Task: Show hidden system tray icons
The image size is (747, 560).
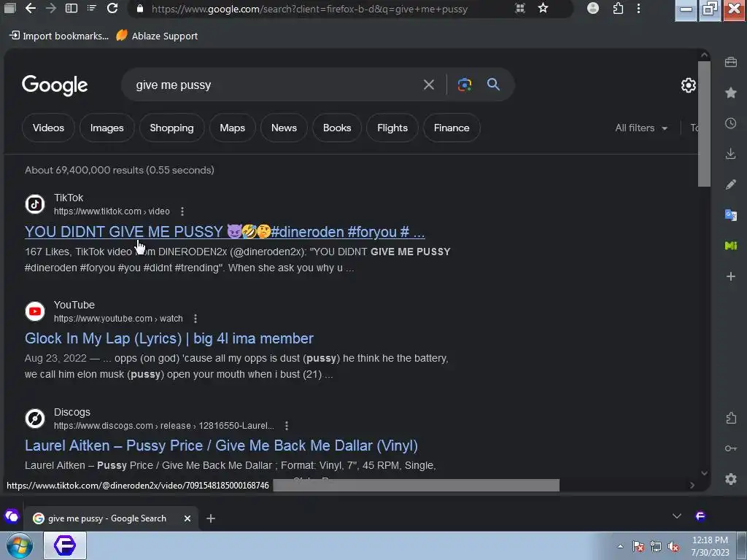Action: 620,547
